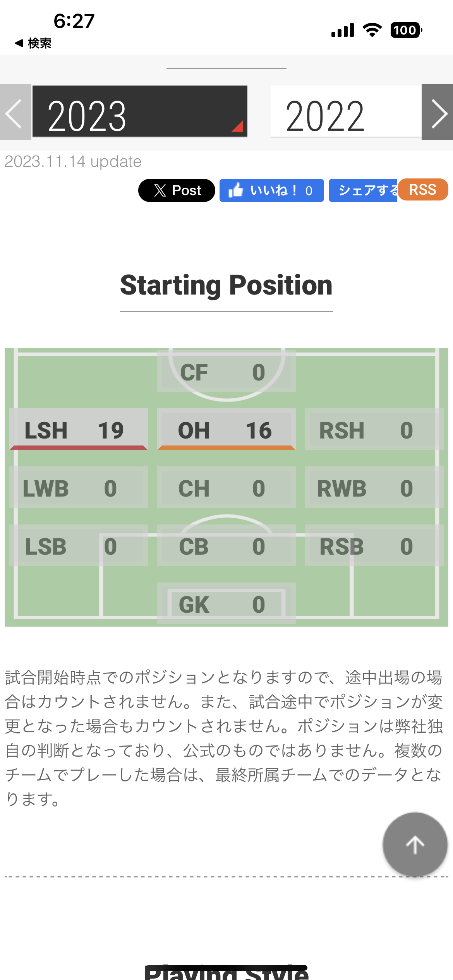Screen dimensions: 453x980
Task: Select the LSH 19 position box
Action: [x=79, y=429]
